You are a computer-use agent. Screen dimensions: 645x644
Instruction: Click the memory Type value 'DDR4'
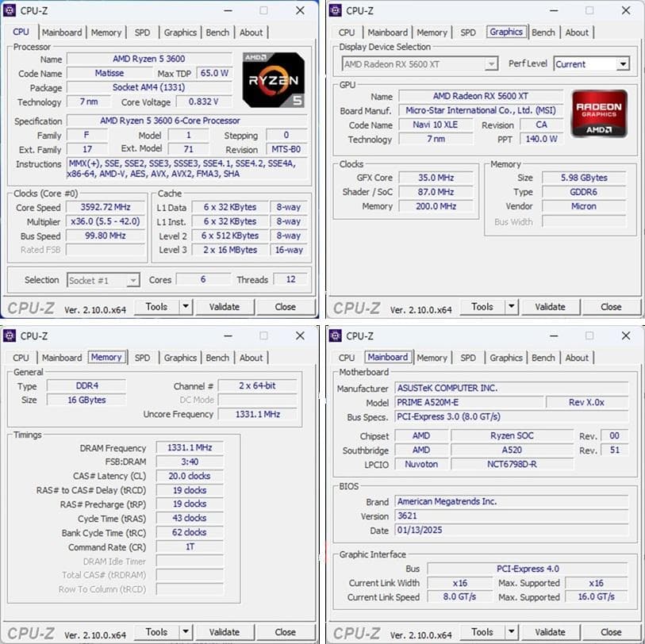86,385
